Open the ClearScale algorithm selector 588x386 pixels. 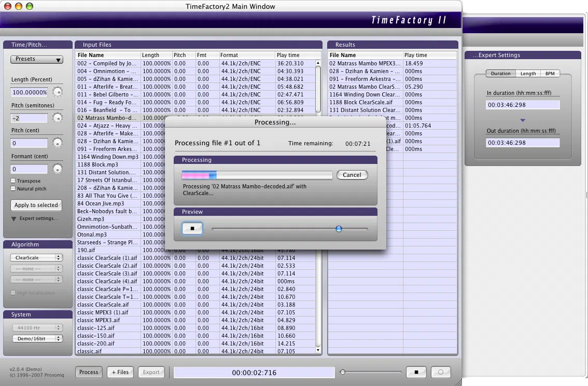tap(36, 257)
